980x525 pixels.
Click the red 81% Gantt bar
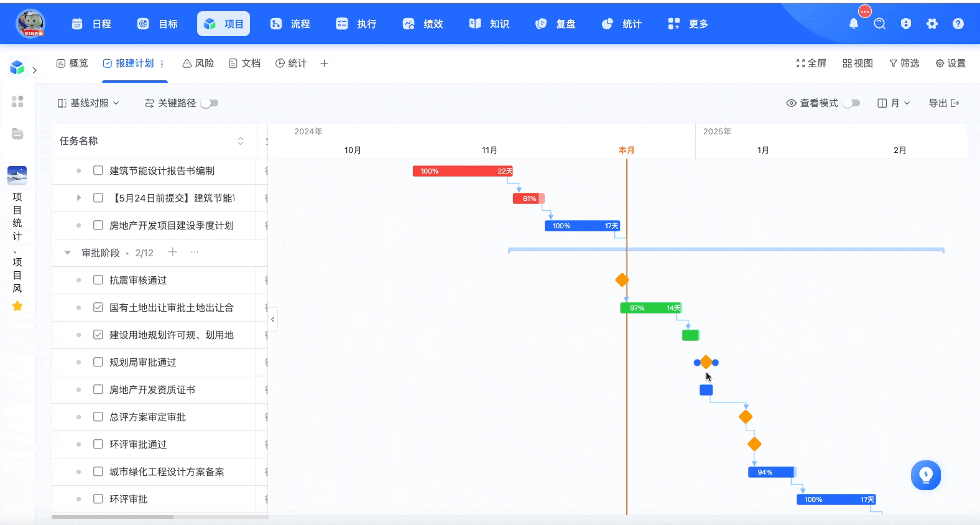[x=529, y=198]
